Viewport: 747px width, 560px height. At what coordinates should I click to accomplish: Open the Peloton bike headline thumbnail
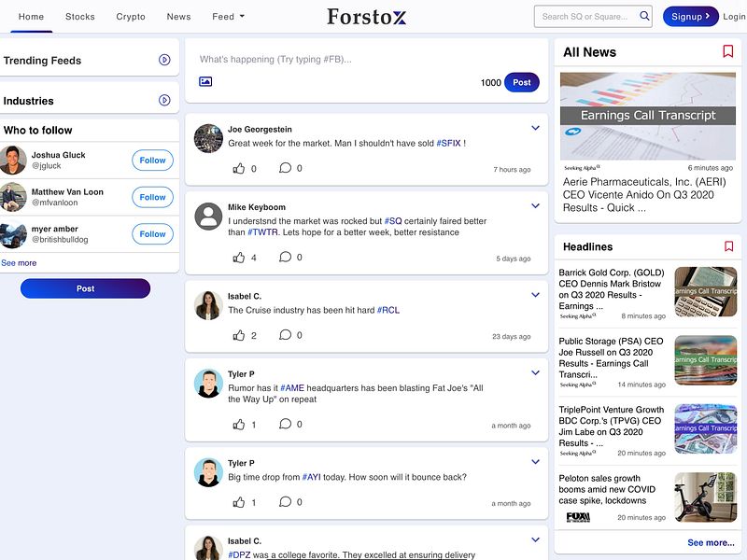(706, 497)
